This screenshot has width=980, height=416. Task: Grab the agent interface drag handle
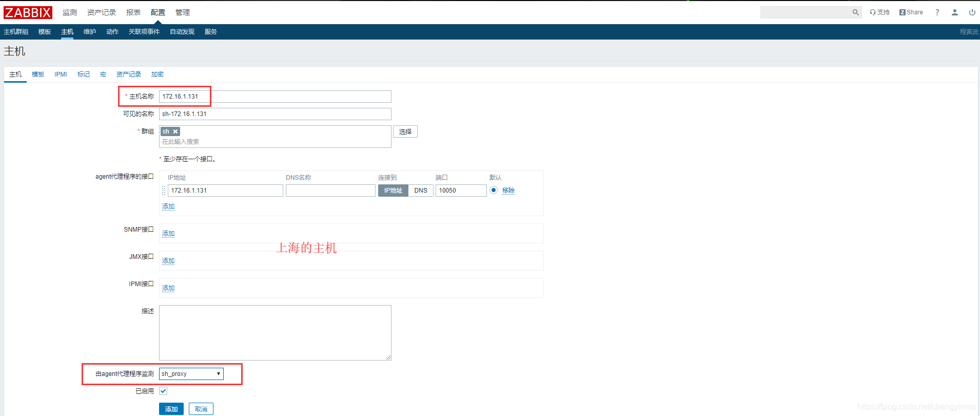(164, 191)
